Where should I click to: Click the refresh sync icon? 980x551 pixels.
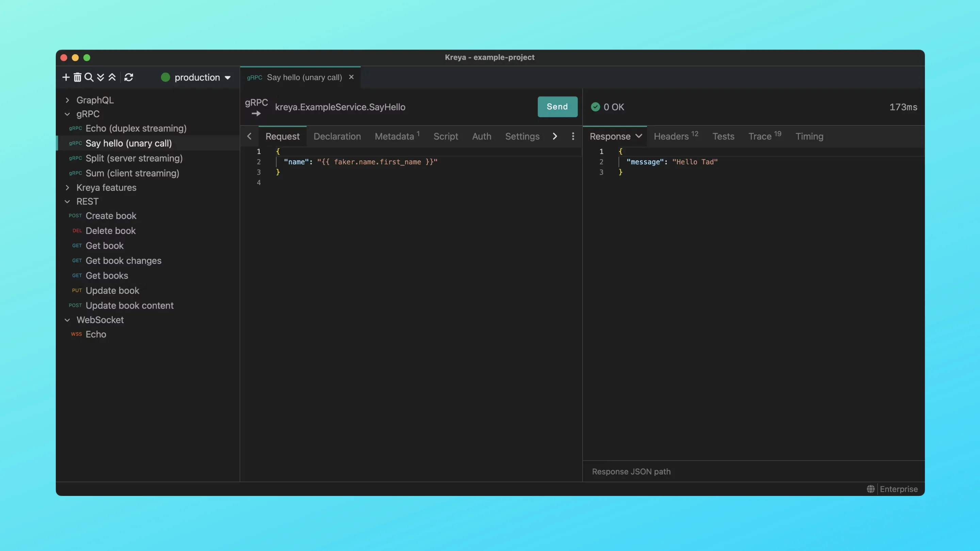129,78
